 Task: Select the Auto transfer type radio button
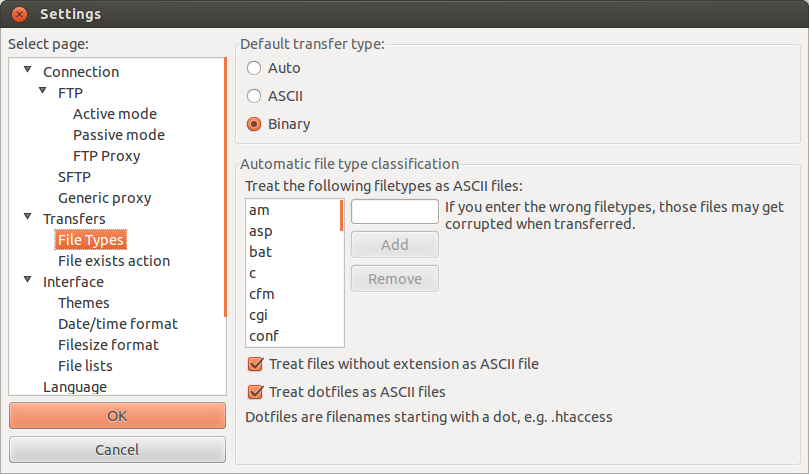point(254,68)
